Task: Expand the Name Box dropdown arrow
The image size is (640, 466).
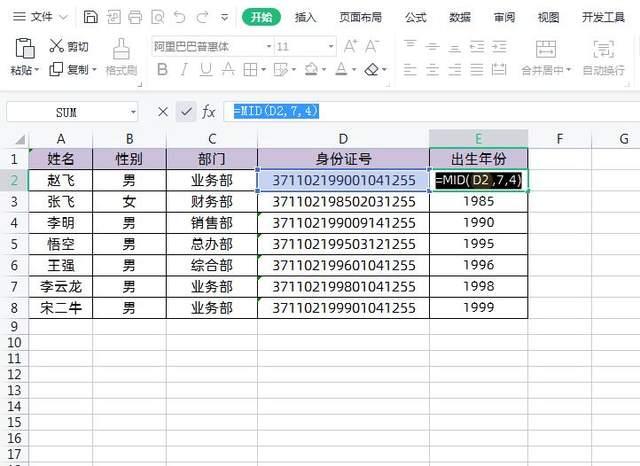Action: 133,112
